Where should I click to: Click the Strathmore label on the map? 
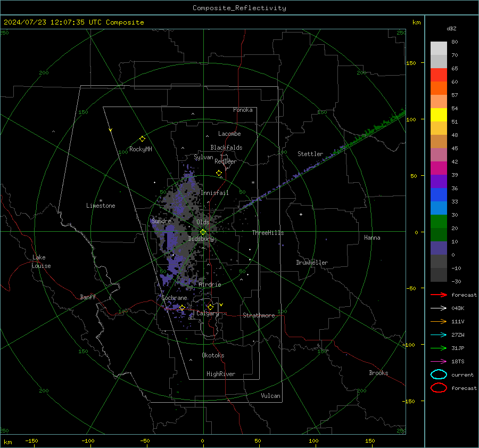259,315
